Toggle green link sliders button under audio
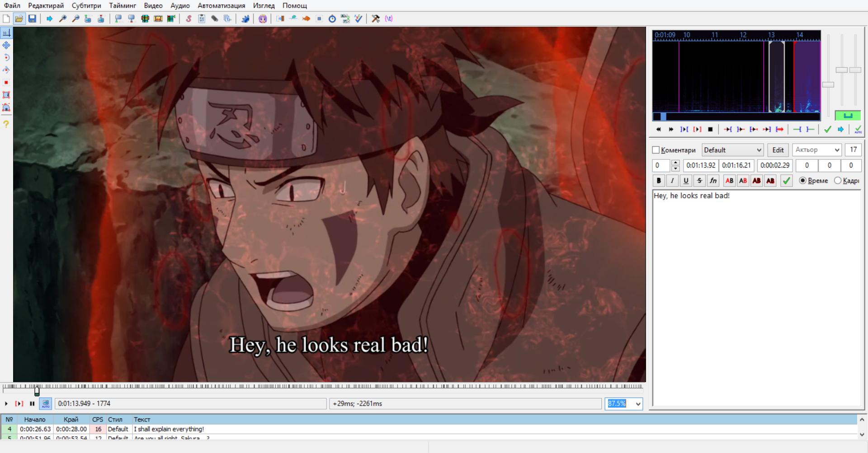868x453 pixels. [x=848, y=116]
